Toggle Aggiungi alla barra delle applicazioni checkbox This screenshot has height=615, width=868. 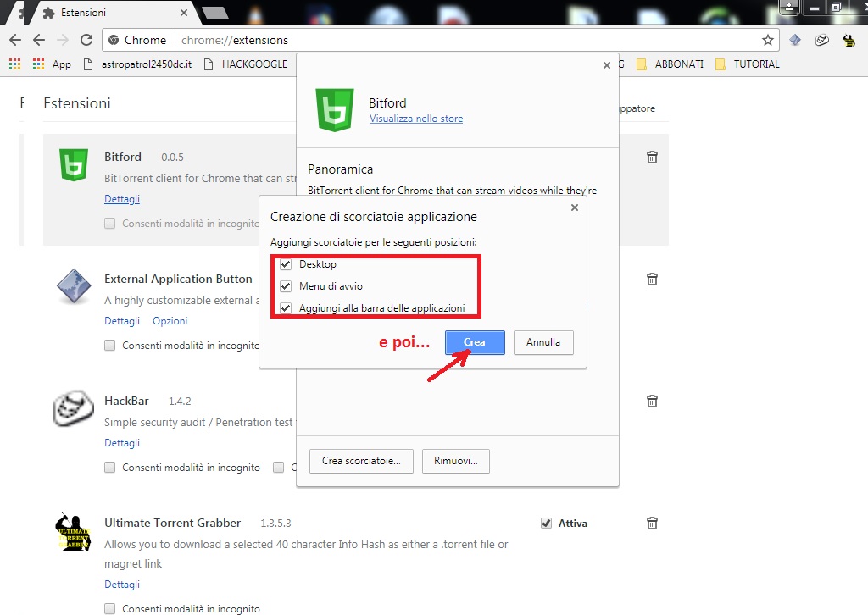point(286,308)
